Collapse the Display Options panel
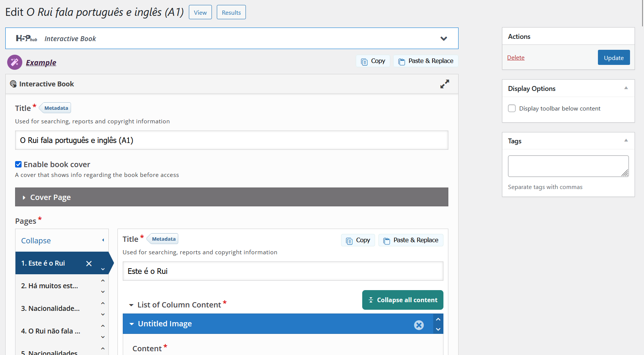Screen dimensions: 644x355 point(626,88)
